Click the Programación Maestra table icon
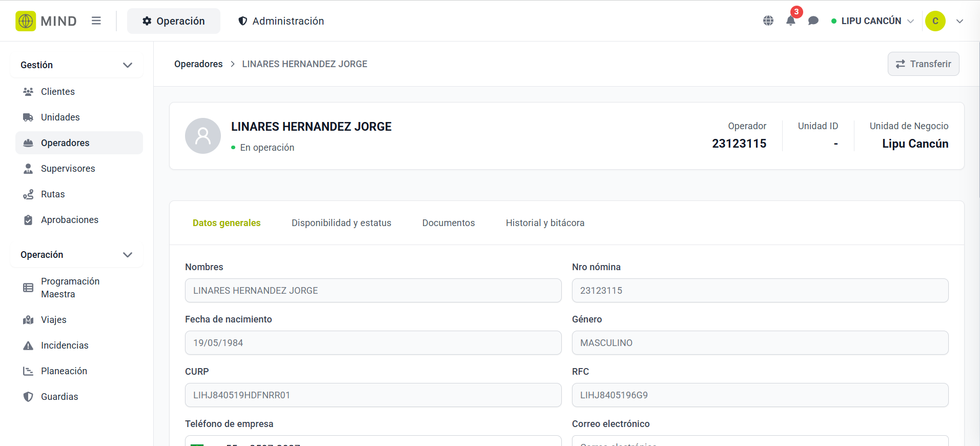This screenshot has width=980, height=446. coord(28,288)
